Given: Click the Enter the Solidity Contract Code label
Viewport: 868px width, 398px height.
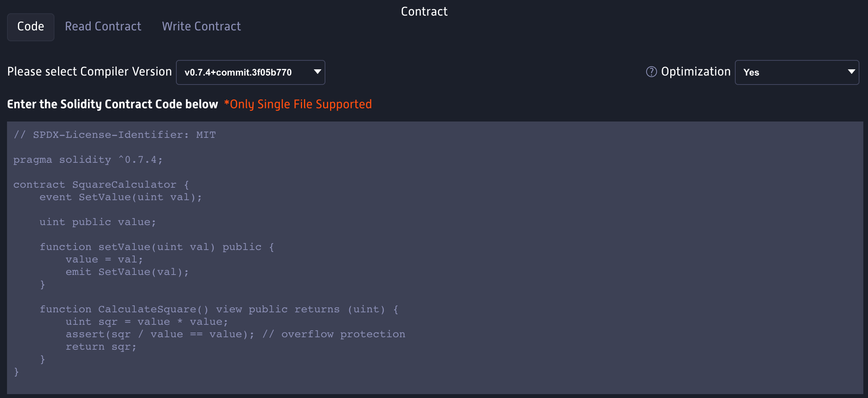Looking at the screenshot, I should pyautogui.click(x=112, y=104).
